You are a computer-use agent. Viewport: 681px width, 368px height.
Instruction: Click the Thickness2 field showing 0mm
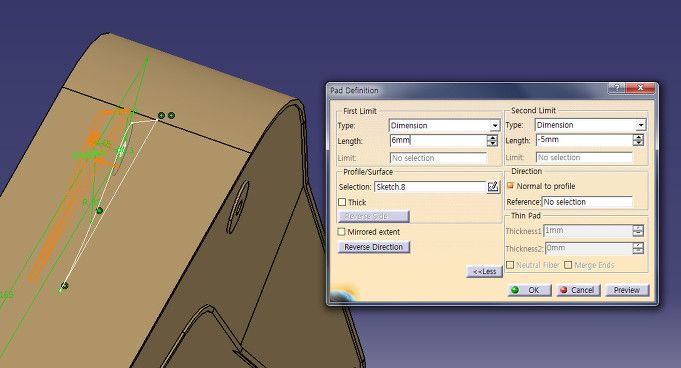click(x=588, y=248)
